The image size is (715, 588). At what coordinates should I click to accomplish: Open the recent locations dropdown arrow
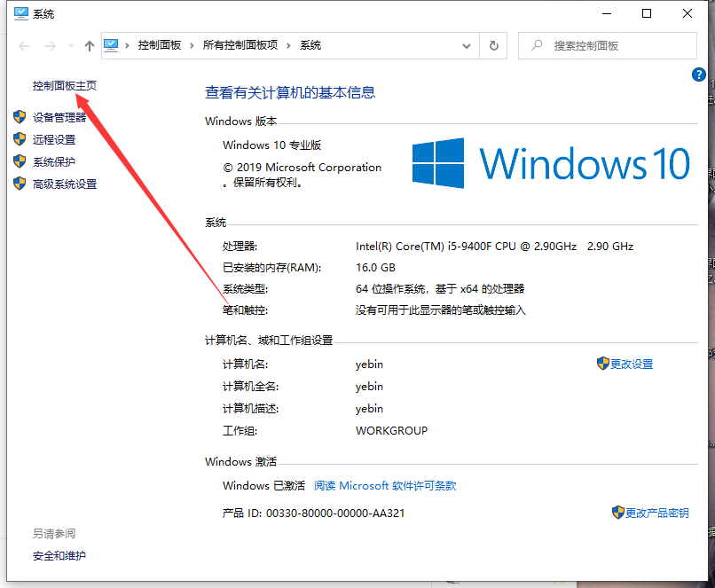click(x=70, y=46)
